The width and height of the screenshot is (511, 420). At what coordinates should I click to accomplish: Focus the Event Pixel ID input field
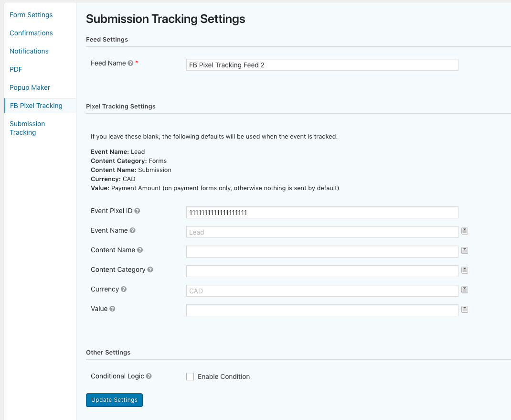[x=322, y=213]
